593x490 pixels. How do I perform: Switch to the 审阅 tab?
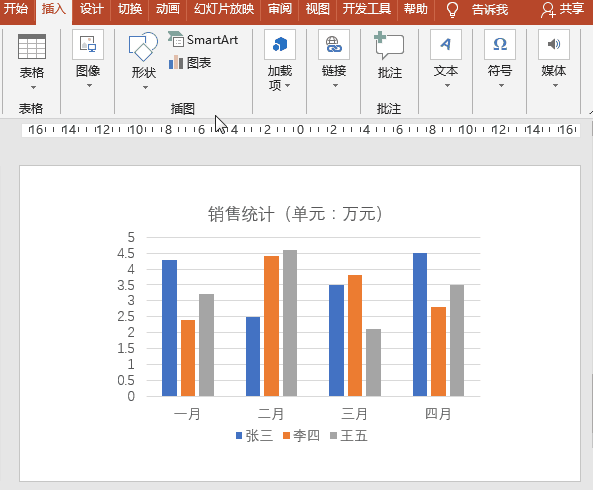click(x=280, y=8)
